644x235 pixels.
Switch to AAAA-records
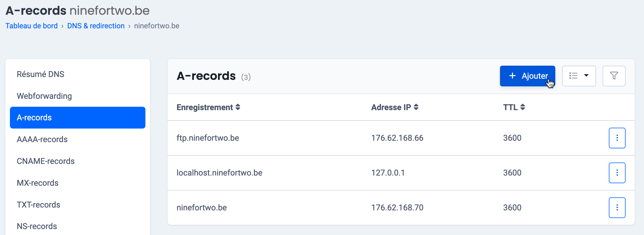pos(42,139)
